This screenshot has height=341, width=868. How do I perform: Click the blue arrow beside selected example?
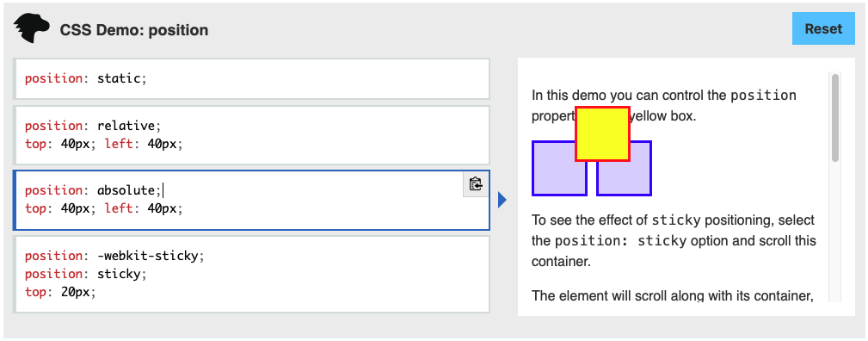[502, 200]
